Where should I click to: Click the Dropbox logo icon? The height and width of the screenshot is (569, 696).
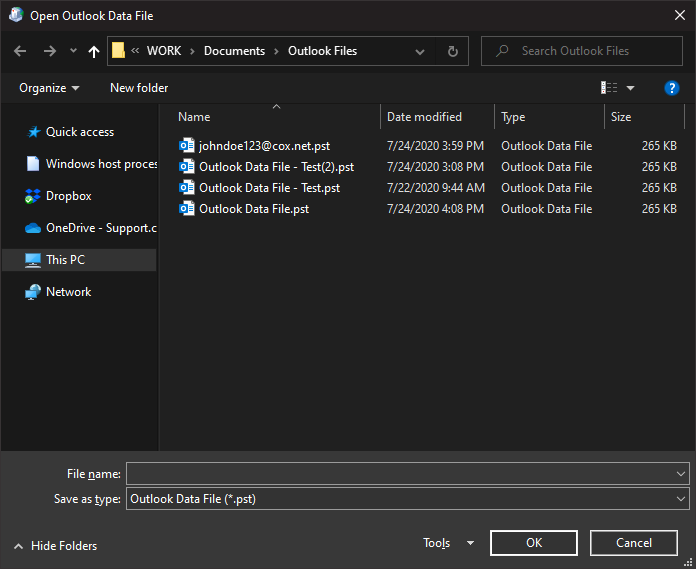(32, 196)
